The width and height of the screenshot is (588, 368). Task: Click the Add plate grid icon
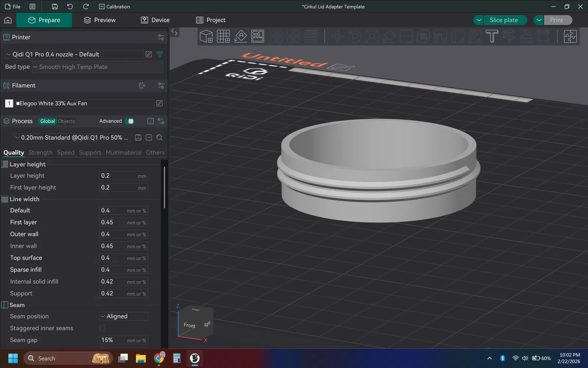pos(223,36)
